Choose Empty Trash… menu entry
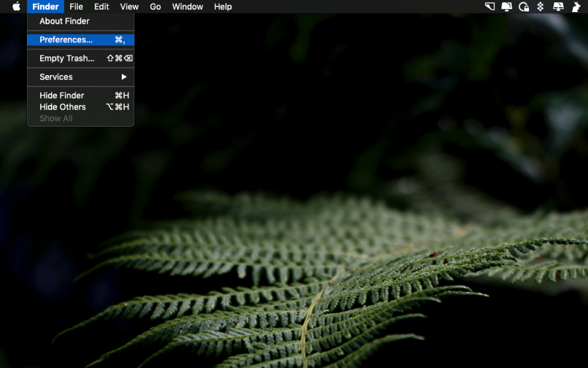Viewport: 588px width, 368px height. click(81, 58)
